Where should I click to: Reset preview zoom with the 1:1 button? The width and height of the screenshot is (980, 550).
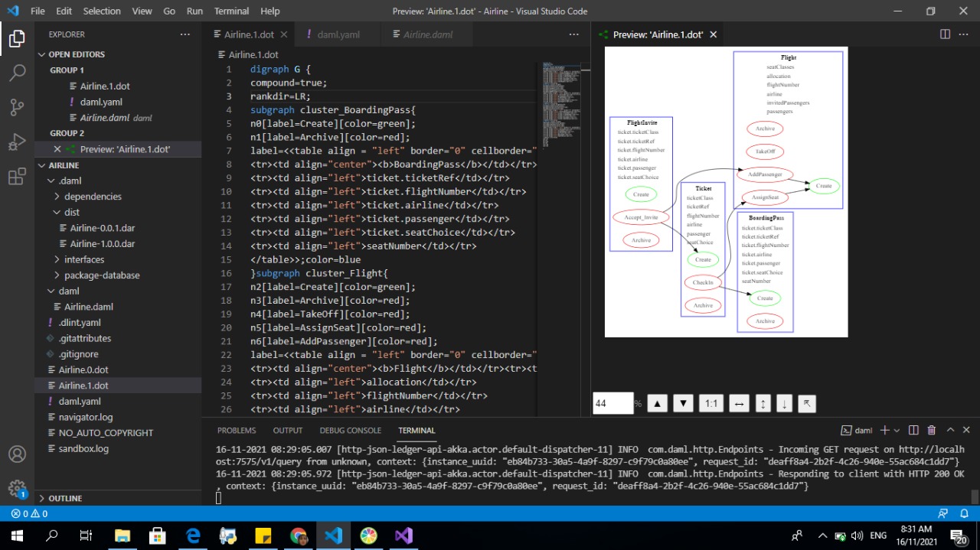pyautogui.click(x=711, y=404)
